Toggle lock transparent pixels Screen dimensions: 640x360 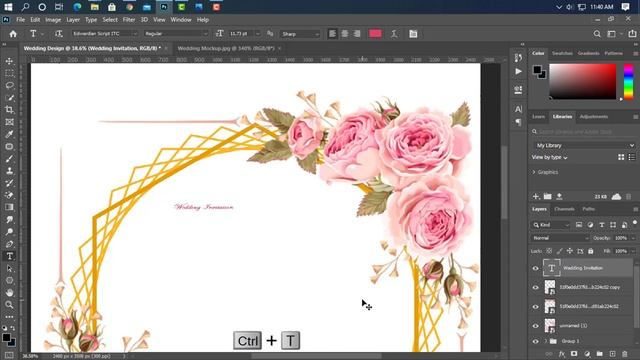(549, 251)
